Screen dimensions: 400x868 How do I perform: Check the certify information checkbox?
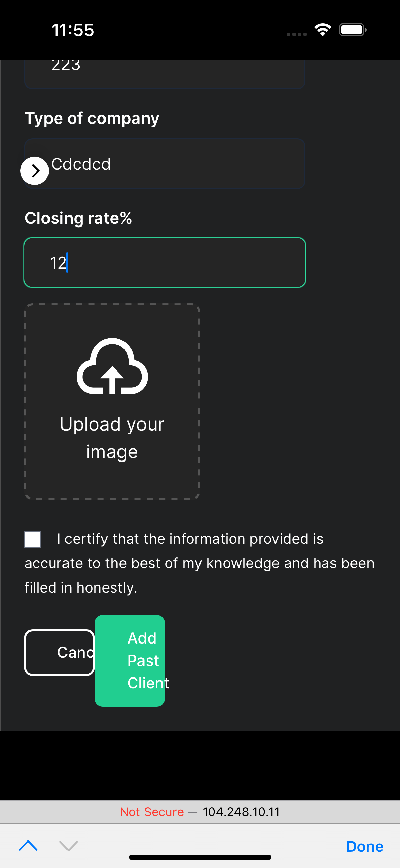coord(33,539)
